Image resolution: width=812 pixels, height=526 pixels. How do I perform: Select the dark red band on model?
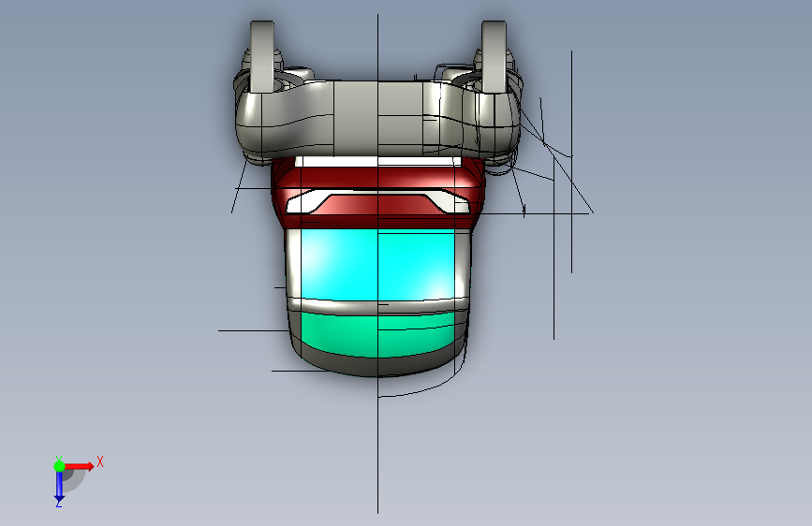378,179
